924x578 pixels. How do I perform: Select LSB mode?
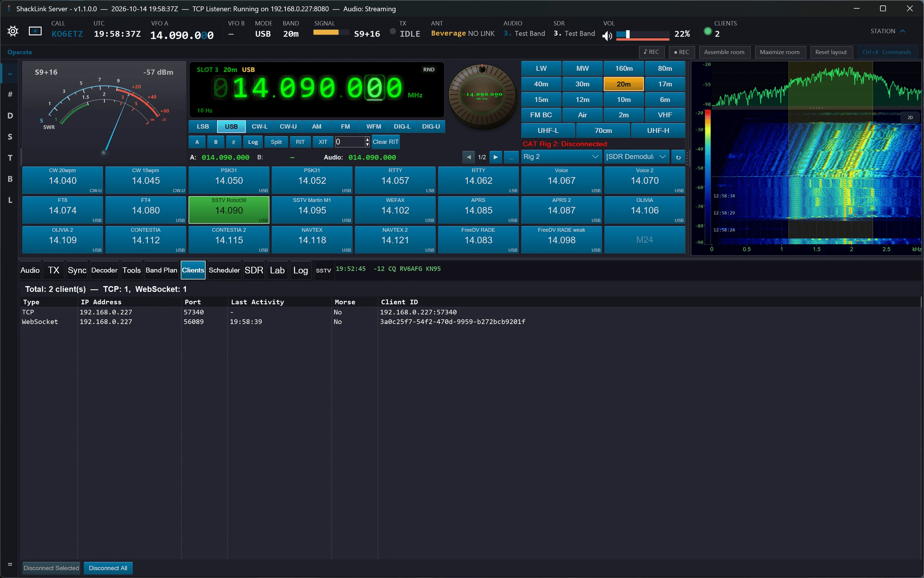[203, 126]
